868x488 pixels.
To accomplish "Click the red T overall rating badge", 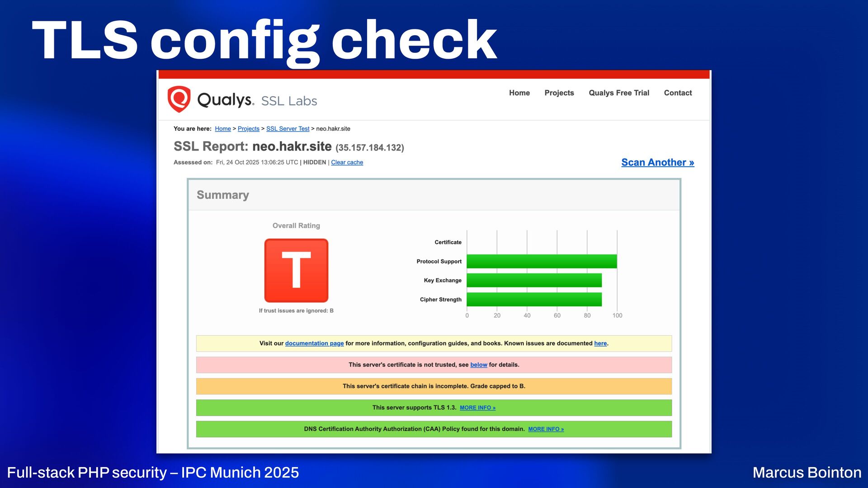I will 296,270.
